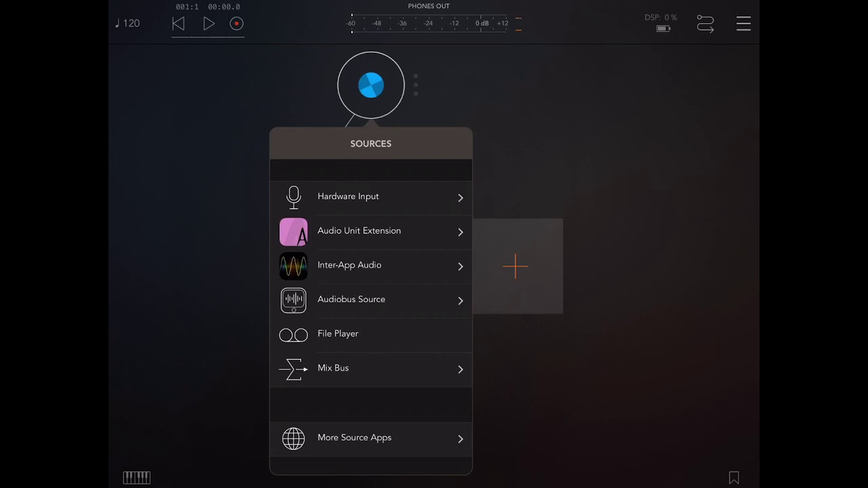Rewind to start of transport
Image resolution: width=868 pixels, height=488 pixels.
(x=178, y=24)
